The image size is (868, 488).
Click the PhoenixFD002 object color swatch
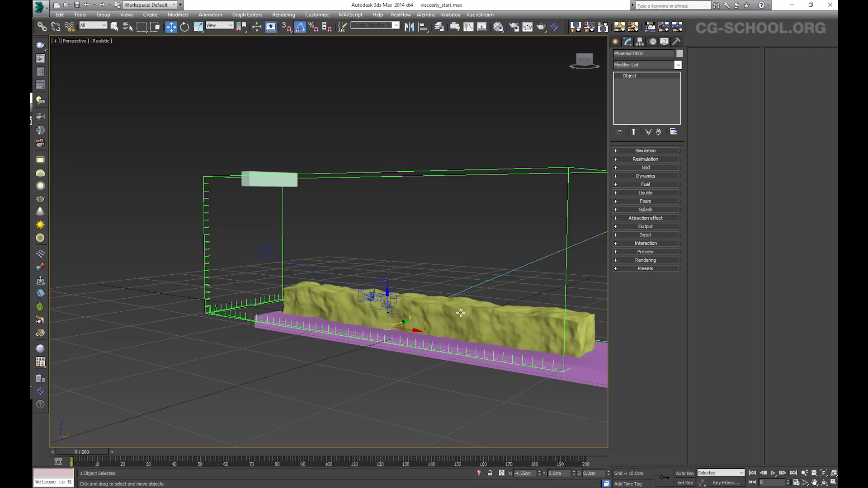679,53
